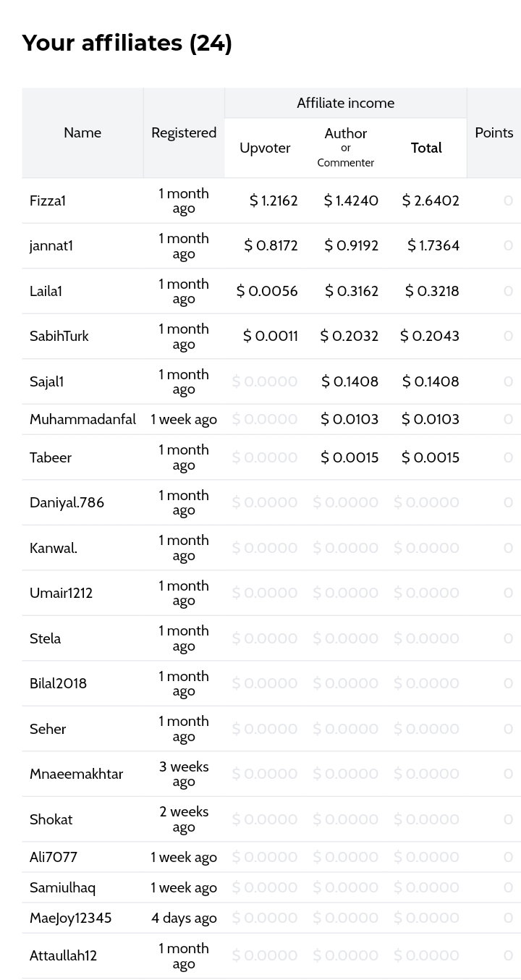Click the Total income column header
Viewport: 521px width, 980px height.
click(426, 148)
